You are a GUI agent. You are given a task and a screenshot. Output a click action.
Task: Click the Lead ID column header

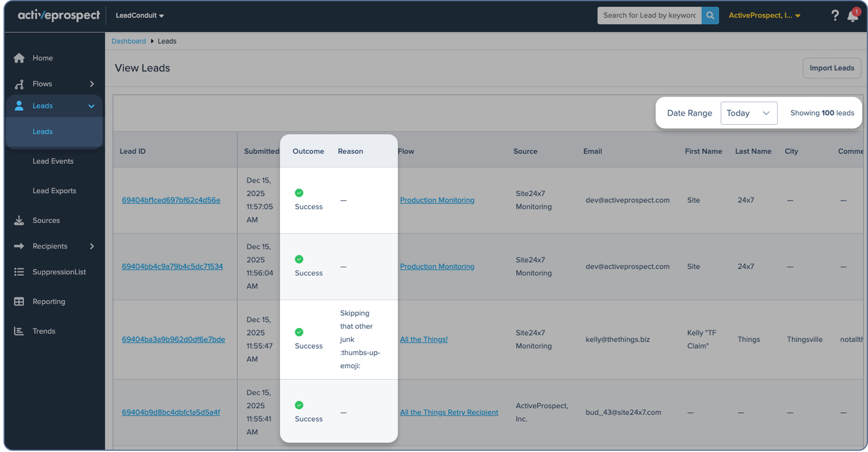pos(133,151)
